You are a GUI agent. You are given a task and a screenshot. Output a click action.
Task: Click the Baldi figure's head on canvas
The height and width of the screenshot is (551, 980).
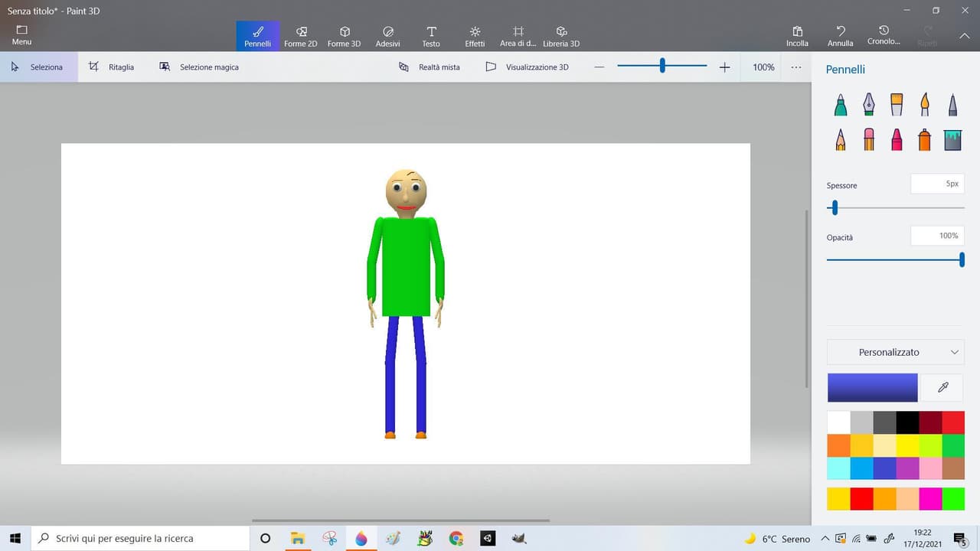(406, 193)
